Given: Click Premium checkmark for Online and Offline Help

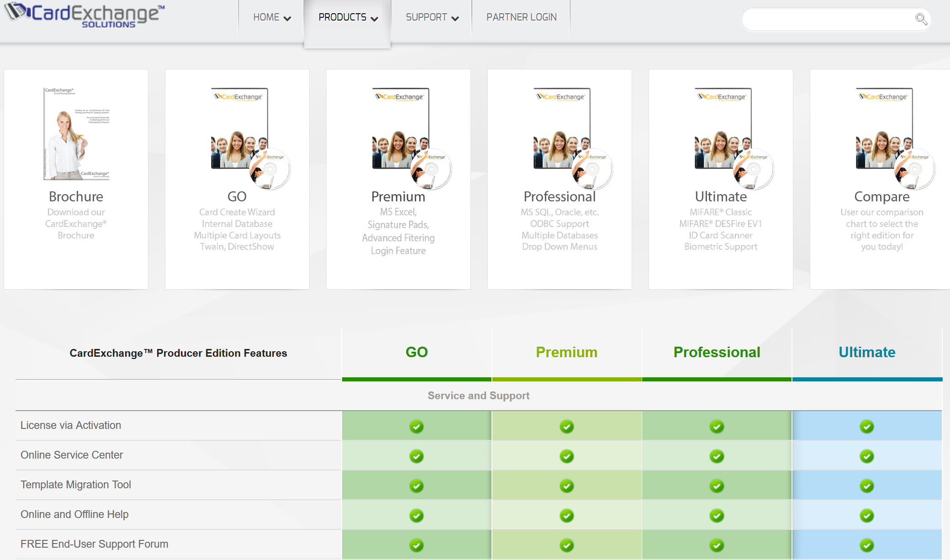Looking at the screenshot, I should (x=567, y=516).
